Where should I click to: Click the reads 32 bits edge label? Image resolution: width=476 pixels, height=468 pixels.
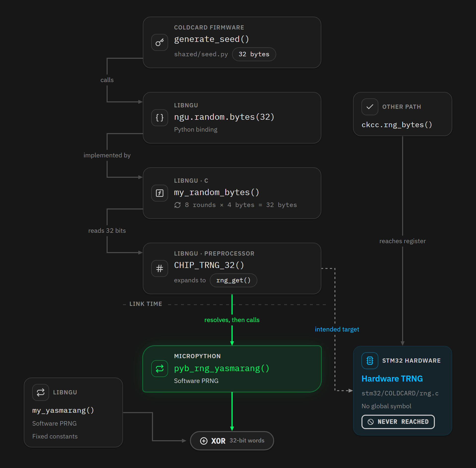pos(107,231)
